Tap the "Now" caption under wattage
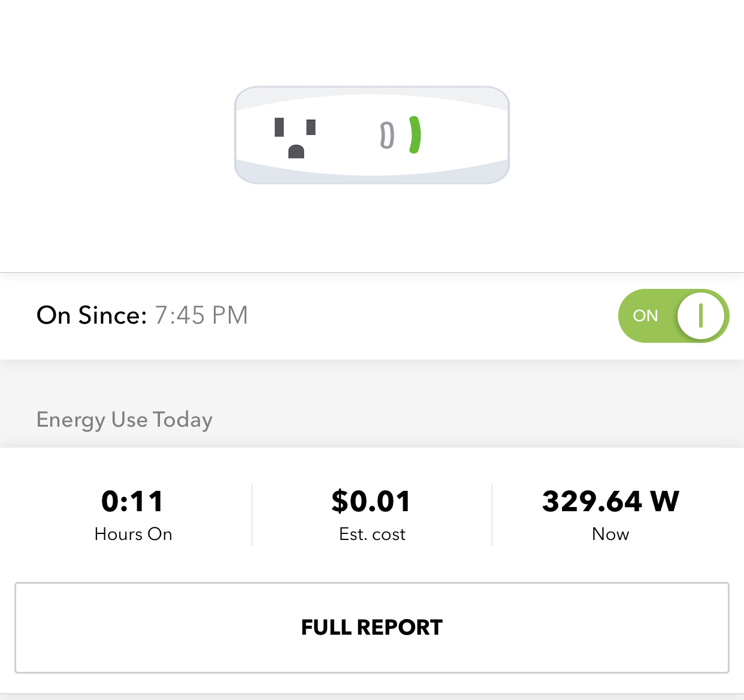Screen dimensions: 744x700 point(610,534)
